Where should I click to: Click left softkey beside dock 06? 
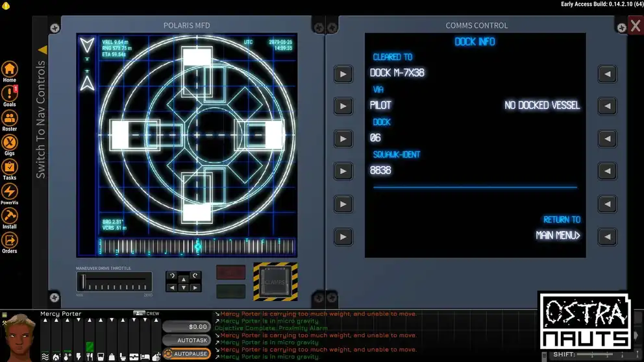pos(343,139)
